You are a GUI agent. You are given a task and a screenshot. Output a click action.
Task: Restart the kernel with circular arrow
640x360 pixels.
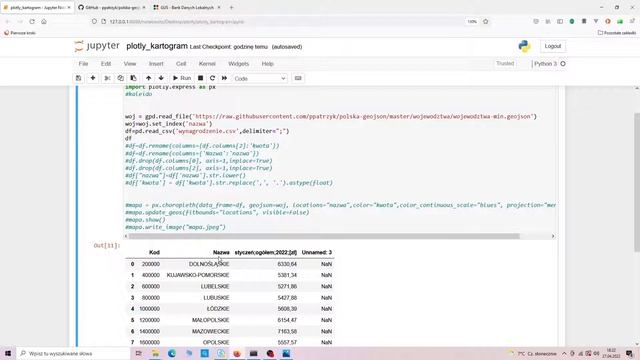(212, 78)
